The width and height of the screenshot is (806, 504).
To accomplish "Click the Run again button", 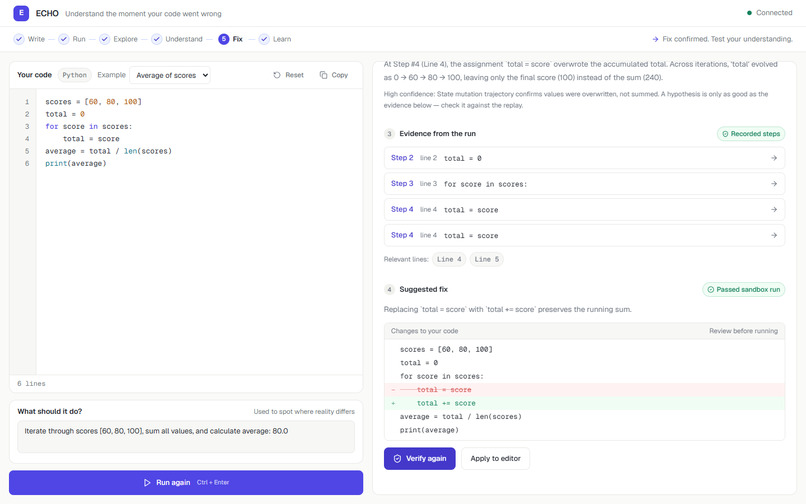I will point(186,482).
